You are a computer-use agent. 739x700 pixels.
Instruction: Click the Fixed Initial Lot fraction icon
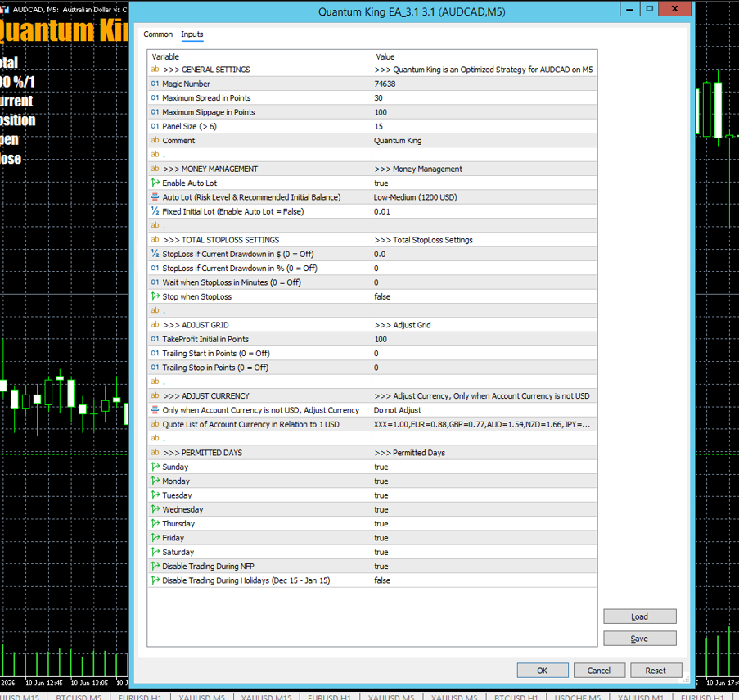[x=155, y=211]
